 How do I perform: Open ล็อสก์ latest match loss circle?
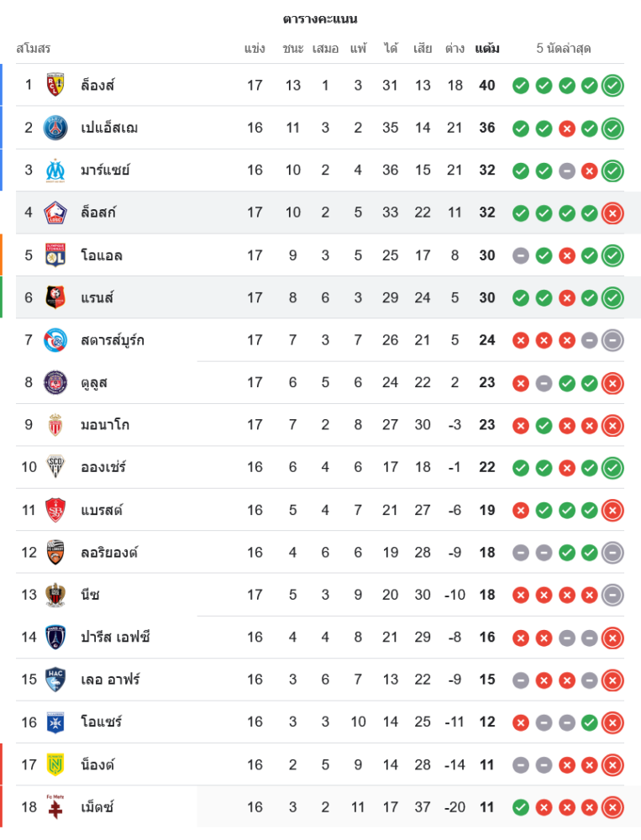[612, 213]
